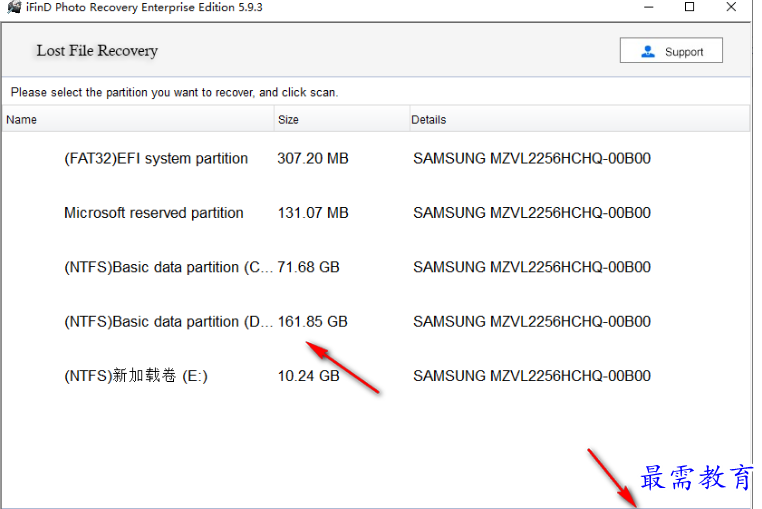Viewport: 762px width, 509px height.
Task: Select the (NTFS)新加载卷 (E:) partition
Action: pos(376,376)
